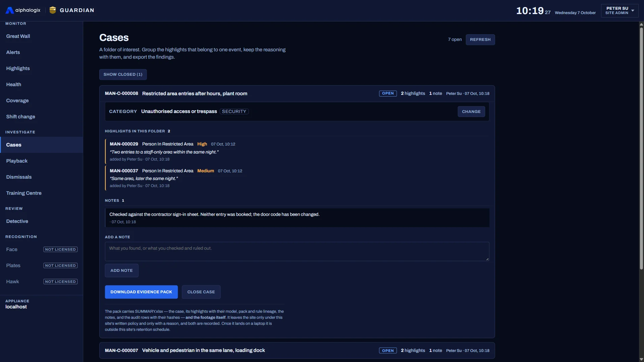
Task: Change the case category
Action: pos(471,112)
